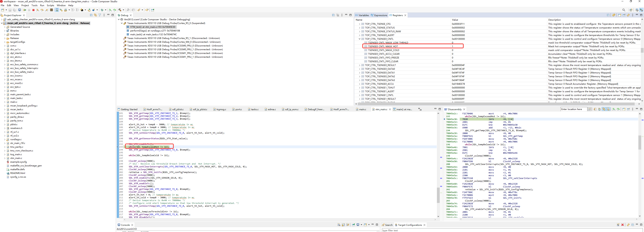Select performDiags() stack frame
This screenshot has width=644, height=232.
coord(155,31)
